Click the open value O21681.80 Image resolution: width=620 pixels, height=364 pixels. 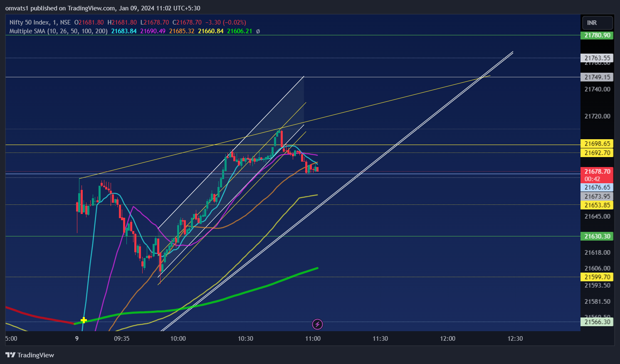[x=89, y=22]
